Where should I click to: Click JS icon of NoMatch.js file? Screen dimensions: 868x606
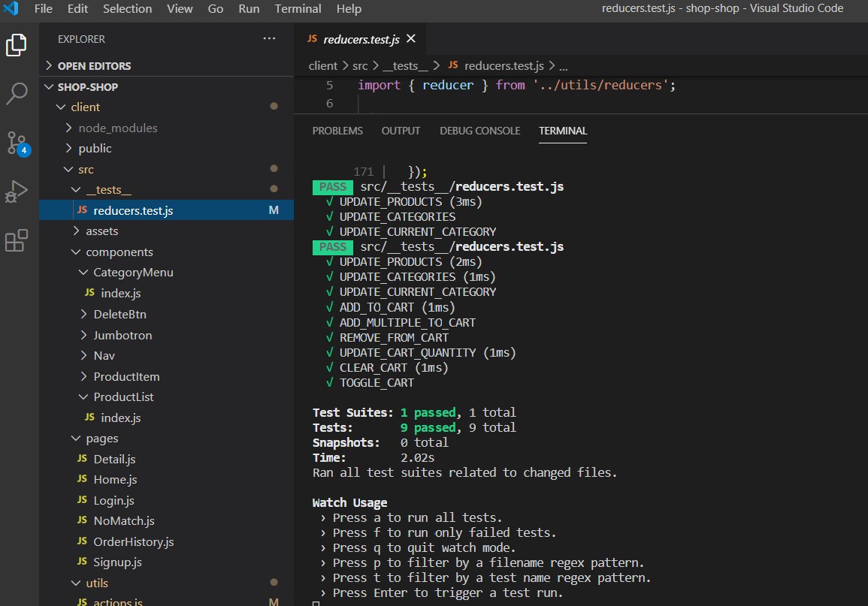coord(83,520)
